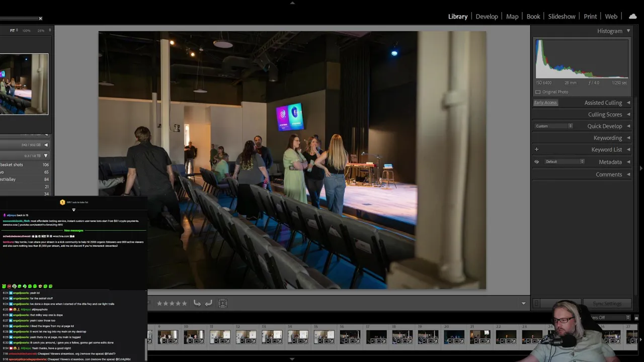Select filmstrip thumbnail number 20
644x362 pixels.
tap(454, 337)
